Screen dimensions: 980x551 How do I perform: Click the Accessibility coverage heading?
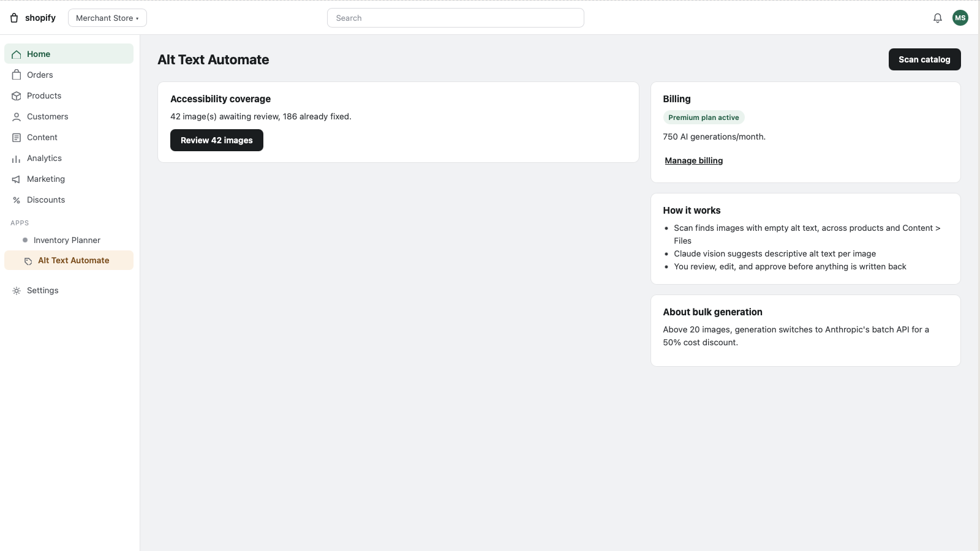click(221, 99)
